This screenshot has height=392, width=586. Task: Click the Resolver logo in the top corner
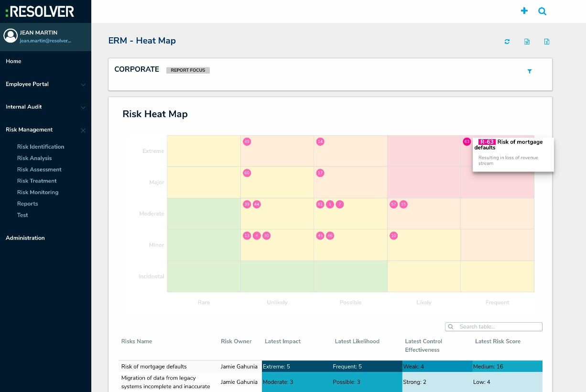click(39, 11)
